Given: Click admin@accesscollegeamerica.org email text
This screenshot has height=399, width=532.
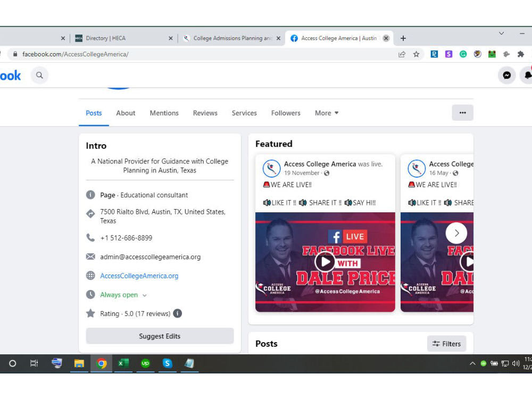Looking at the screenshot, I should point(151,257).
